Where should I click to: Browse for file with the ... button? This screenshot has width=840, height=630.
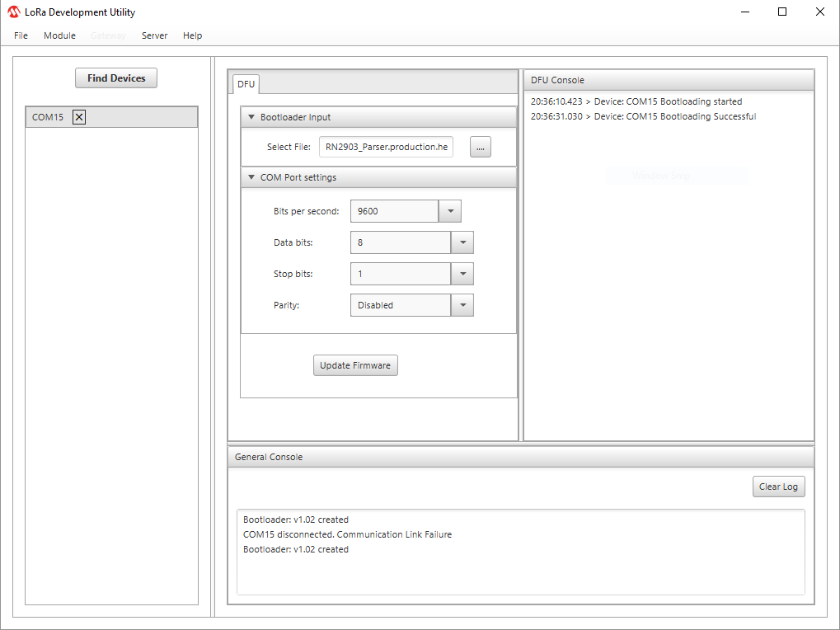point(480,147)
